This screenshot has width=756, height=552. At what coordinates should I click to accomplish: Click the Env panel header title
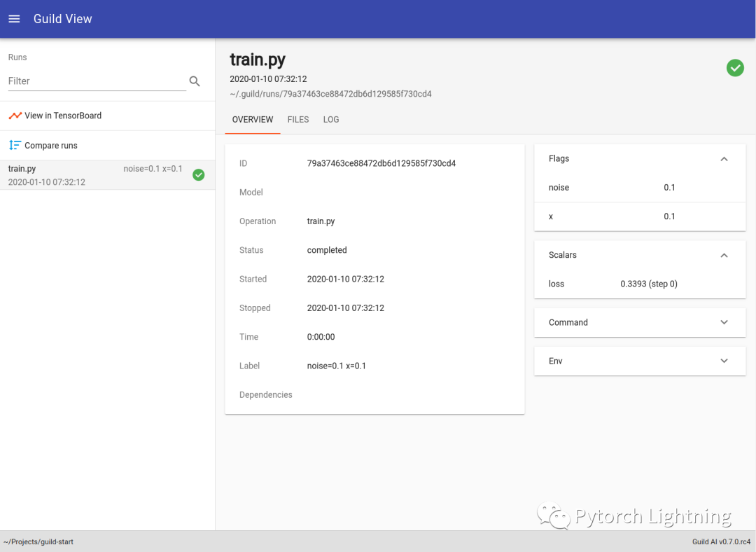coord(555,361)
